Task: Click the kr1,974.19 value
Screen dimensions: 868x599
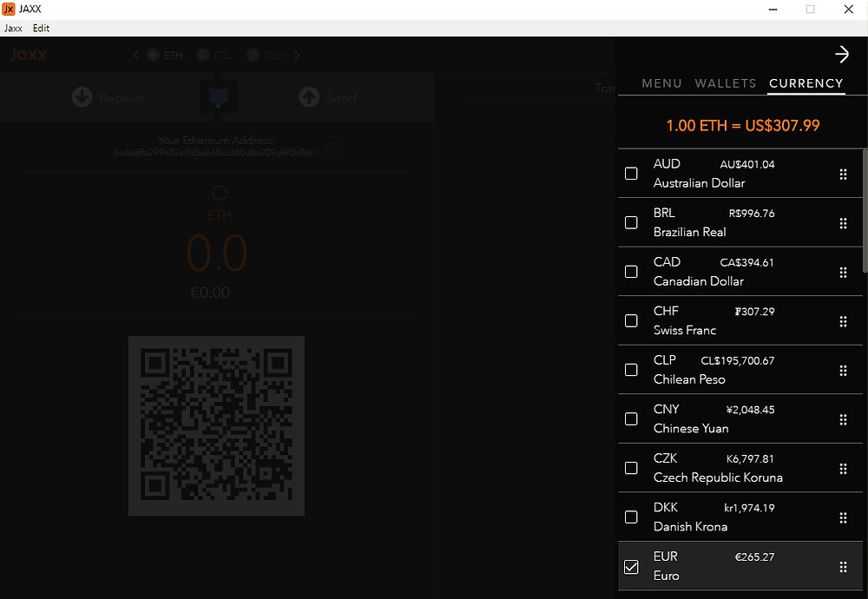Action: [749, 508]
